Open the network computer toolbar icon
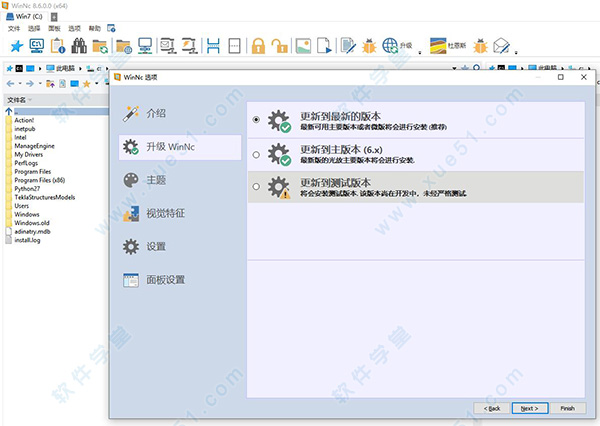This screenshot has width=600, height=426. [x=145, y=46]
